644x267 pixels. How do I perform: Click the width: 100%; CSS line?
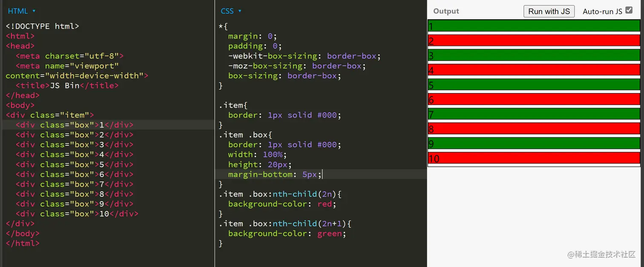pos(258,154)
